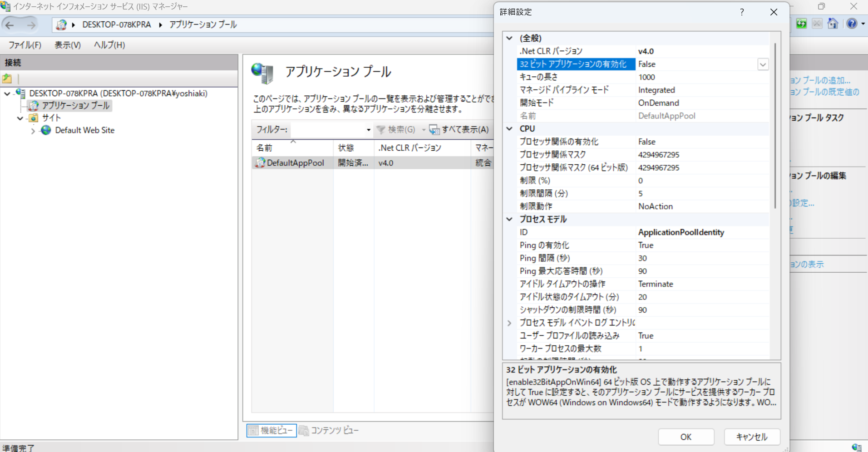Open the 表示(V) menu
Image resolution: width=868 pixels, height=452 pixels.
point(68,45)
